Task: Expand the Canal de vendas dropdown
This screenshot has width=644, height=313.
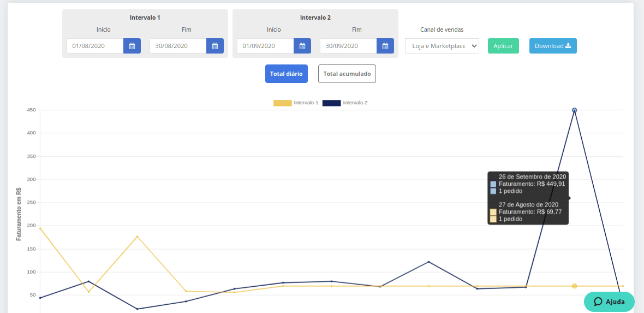Action: point(442,46)
